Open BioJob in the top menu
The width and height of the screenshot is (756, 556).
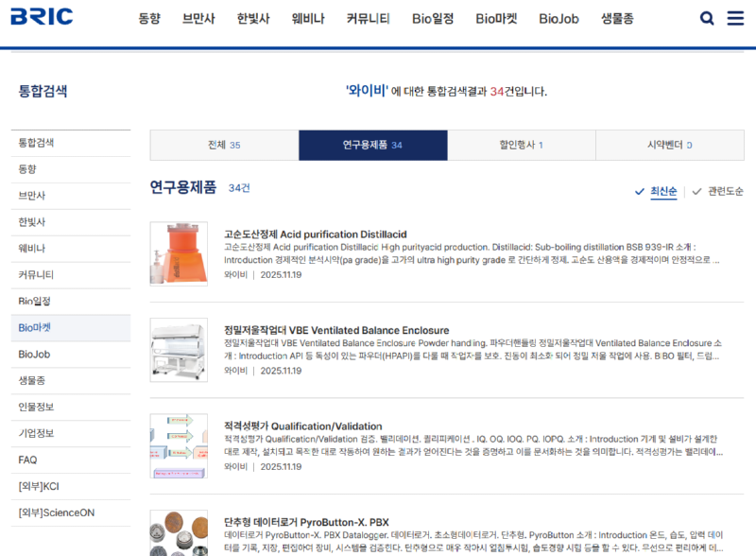pos(558,17)
